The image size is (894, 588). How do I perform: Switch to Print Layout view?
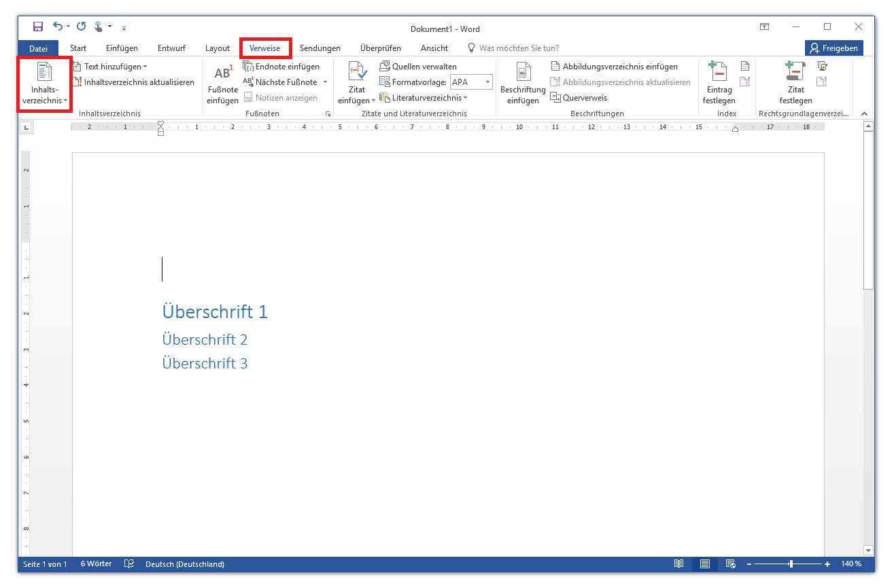pos(705,564)
